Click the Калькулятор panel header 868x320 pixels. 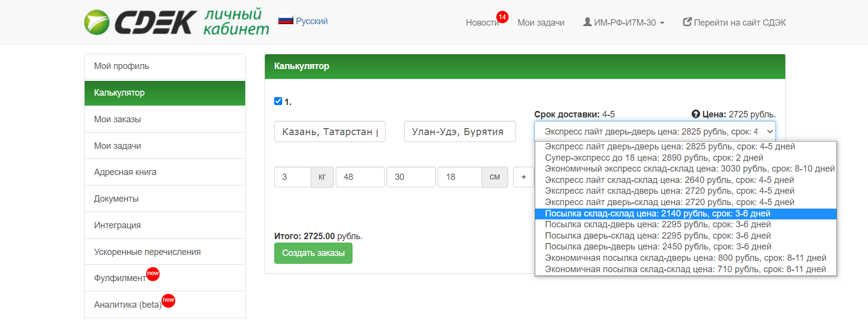(525, 67)
